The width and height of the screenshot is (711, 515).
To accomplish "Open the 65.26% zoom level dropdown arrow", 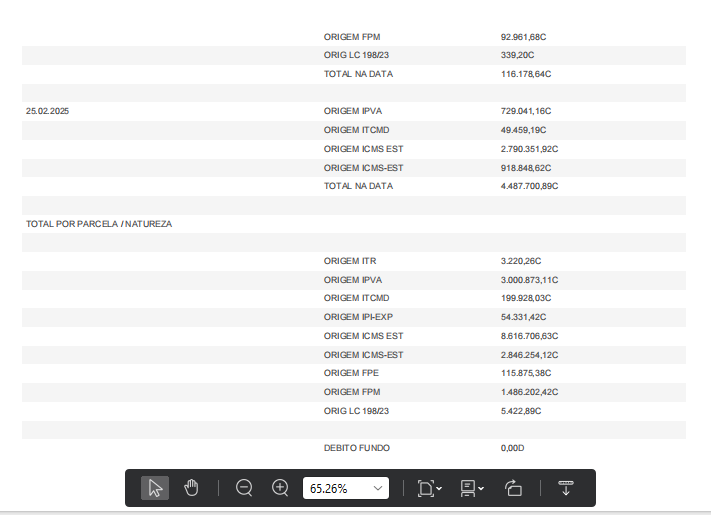I will (x=378, y=488).
